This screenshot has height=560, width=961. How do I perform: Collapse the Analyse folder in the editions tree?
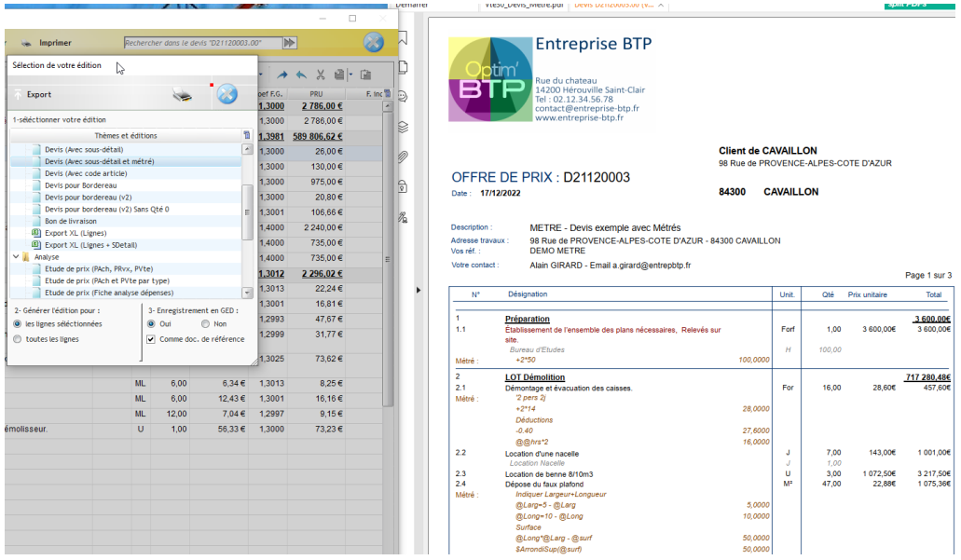click(16, 256)
